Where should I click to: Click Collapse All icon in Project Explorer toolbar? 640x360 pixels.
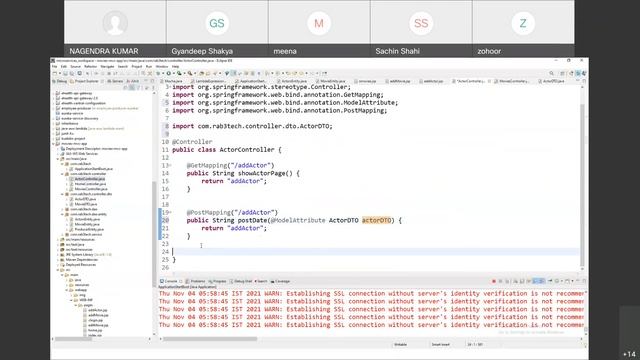coord(126,88)
